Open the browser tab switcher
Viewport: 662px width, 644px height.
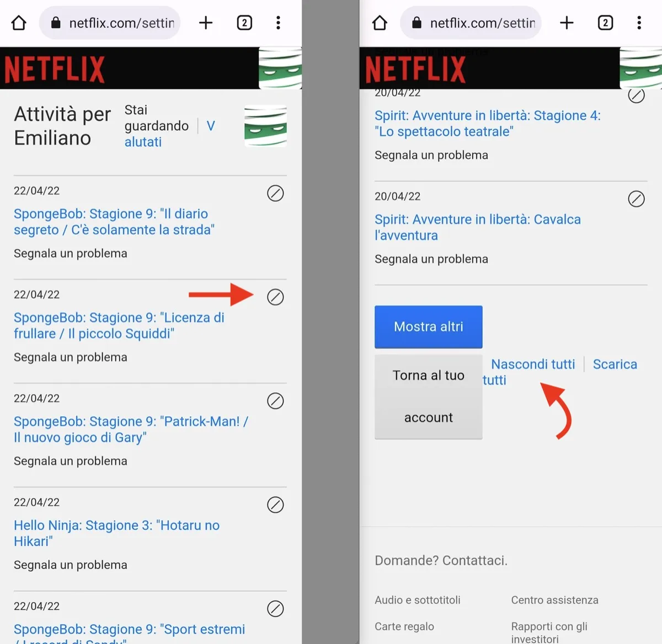[244, 23]
